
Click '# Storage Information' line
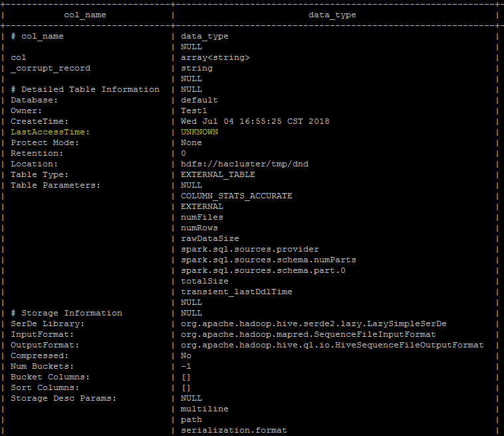[x=66, y=313]
